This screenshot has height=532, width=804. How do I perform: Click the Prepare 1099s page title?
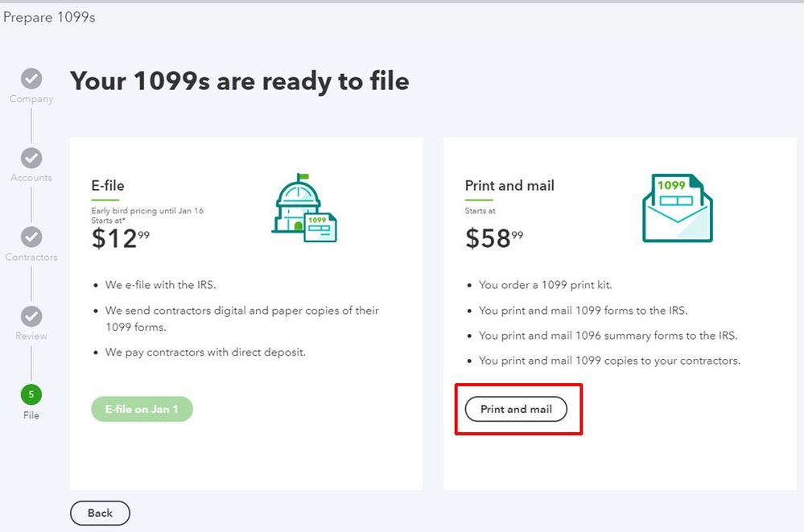click(x=49, y=17)
